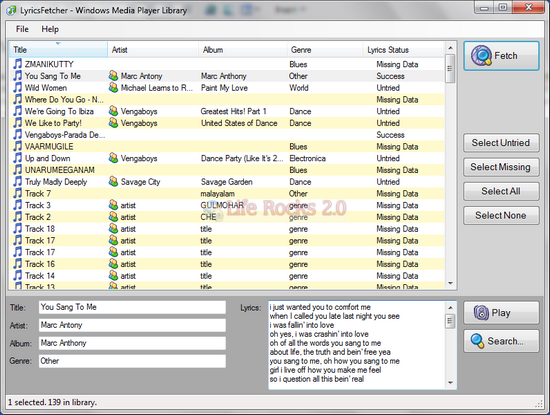Click the Album field showing Marc Anthony
Screen dimensions: 550x415
coord(132,343)
